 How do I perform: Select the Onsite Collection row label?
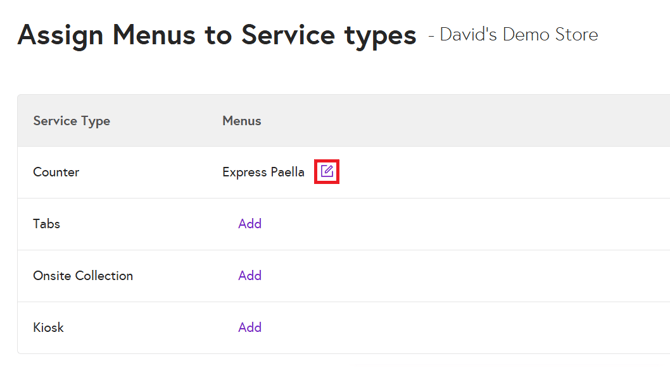point(83,276)
